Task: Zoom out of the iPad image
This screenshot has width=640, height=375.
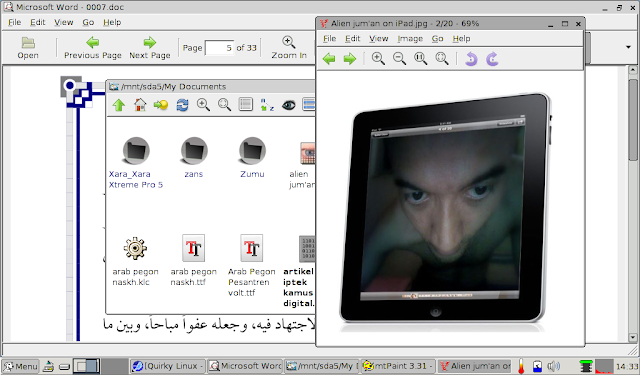Action: tap(399, 59)
